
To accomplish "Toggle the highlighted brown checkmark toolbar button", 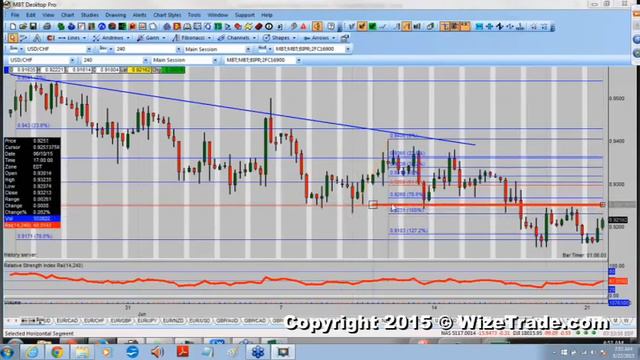I will [362, 27].
